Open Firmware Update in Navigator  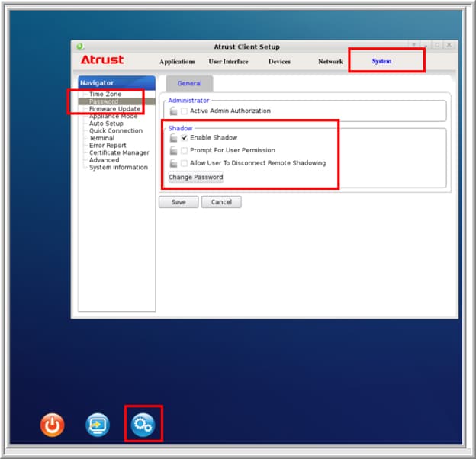click(x=114, y=109)
